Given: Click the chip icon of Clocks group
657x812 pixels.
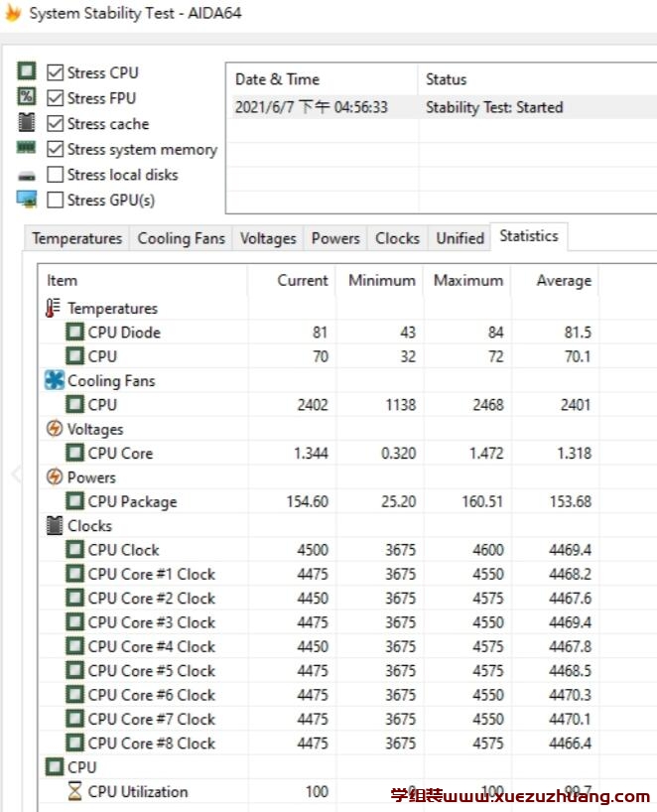Looking at the screenshot, I should point(55,525).
